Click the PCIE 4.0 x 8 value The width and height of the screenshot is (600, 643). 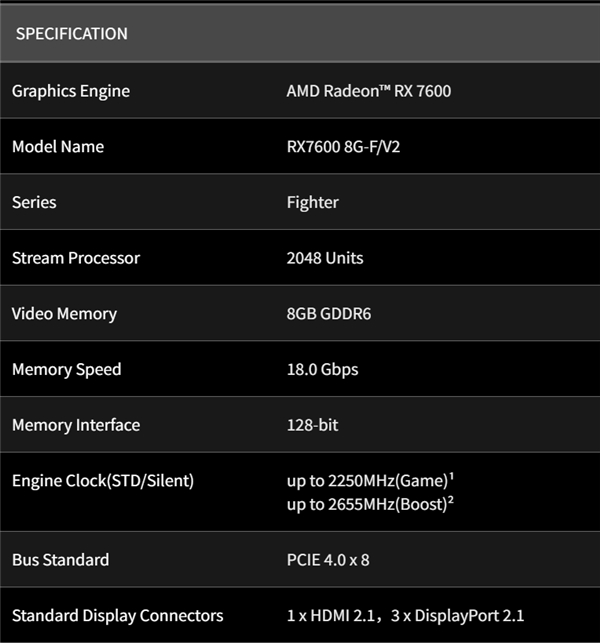point(328,560)
